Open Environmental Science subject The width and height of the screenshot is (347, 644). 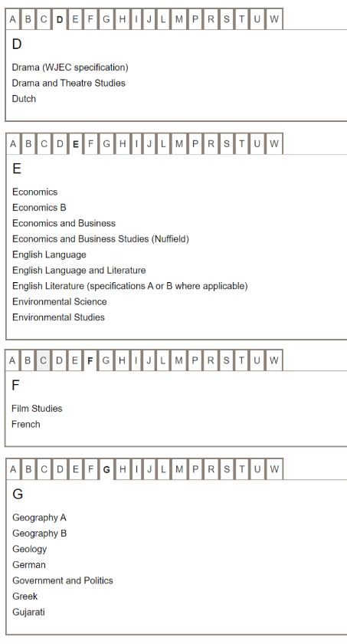tap(60, 301)
